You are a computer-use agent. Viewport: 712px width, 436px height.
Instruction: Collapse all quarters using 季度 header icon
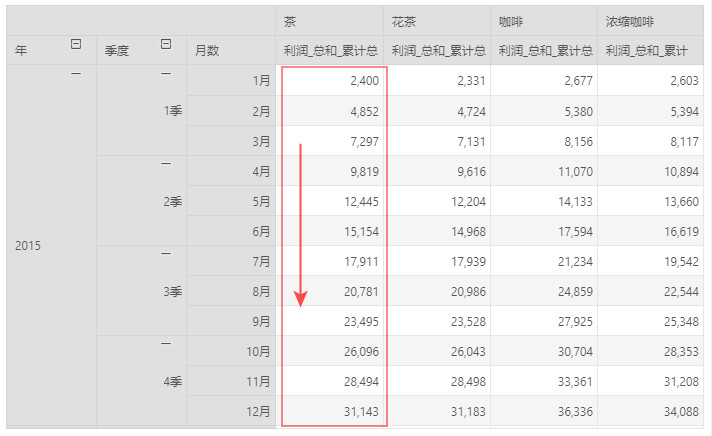point(166,44)
